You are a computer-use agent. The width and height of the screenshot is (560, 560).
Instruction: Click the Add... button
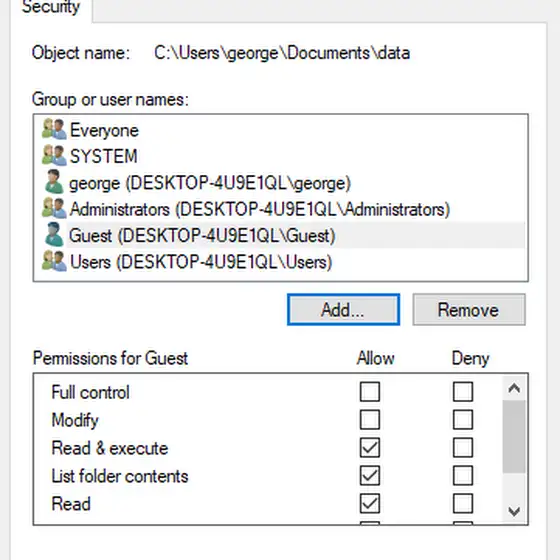click(343, 310)
